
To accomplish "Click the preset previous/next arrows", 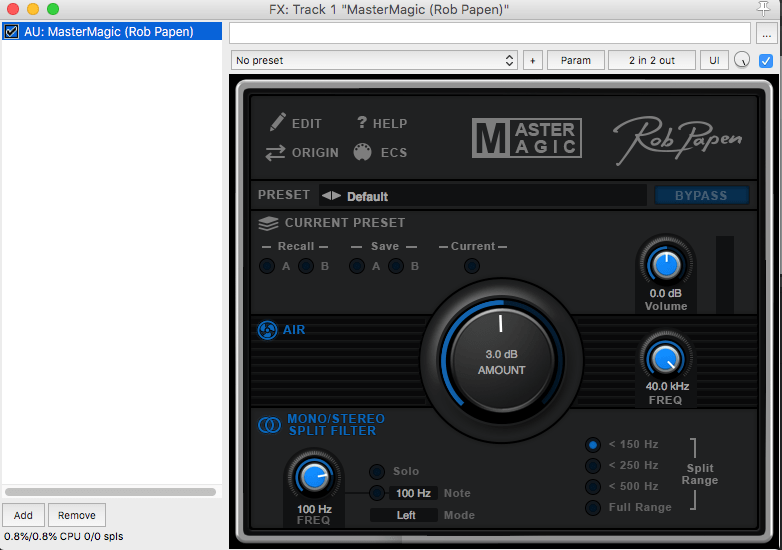I will [x=331, y=196].
